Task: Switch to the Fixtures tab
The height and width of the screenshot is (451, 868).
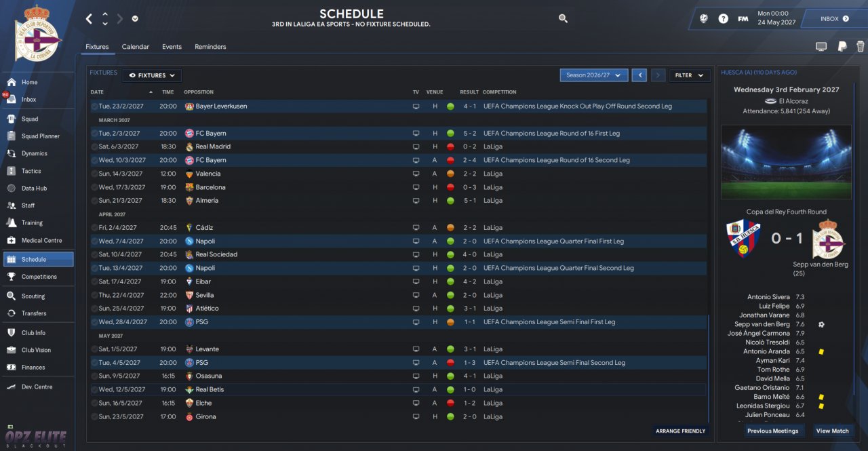Action: [x=97, y=47]
